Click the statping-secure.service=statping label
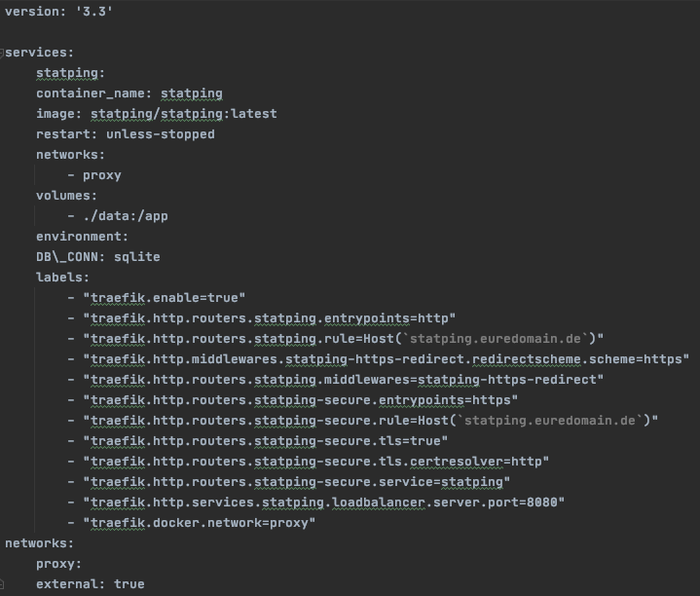 coord(296,482)
